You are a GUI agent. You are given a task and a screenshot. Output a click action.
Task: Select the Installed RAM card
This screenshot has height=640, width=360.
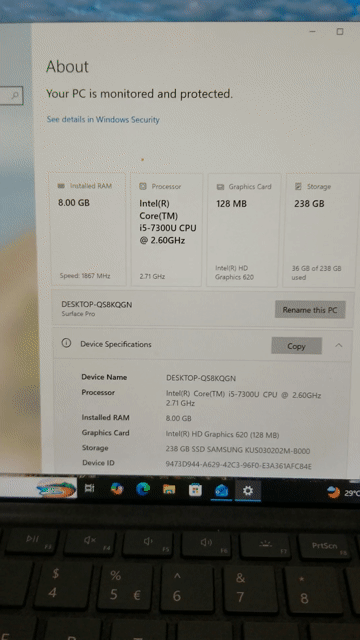pyautogui.click(x=87, y=230)
